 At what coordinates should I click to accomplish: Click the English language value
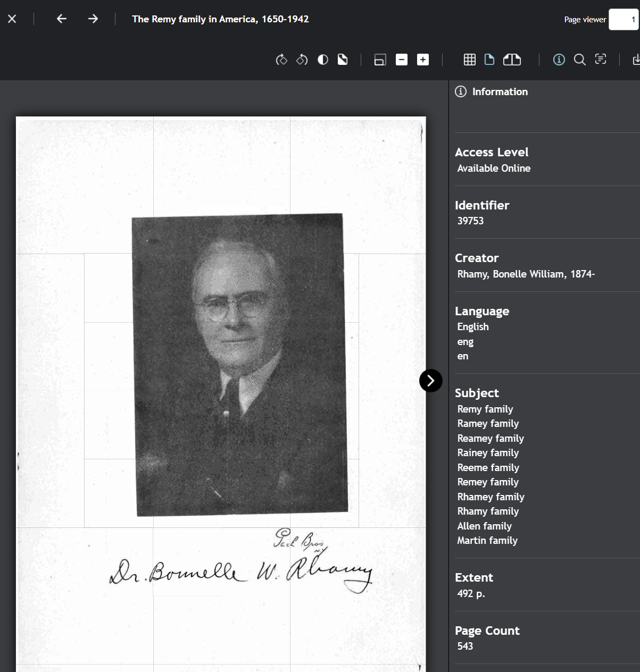473,326
